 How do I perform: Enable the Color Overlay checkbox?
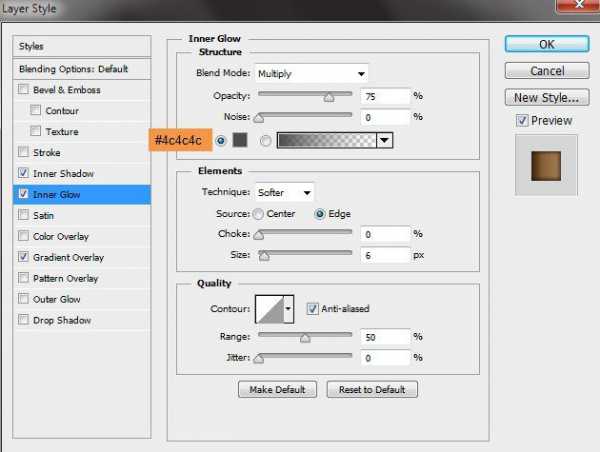click(x=23, y=236)
